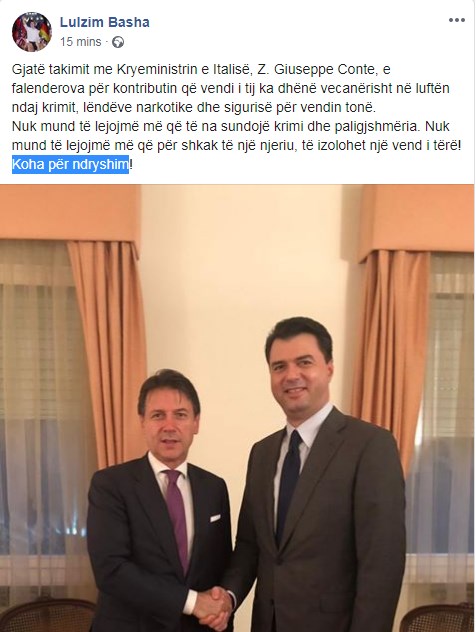The height and width of the screenshot is (632, 476).
Task: Open the post via '15 mins' timestamp
Action: coord(81,42)
